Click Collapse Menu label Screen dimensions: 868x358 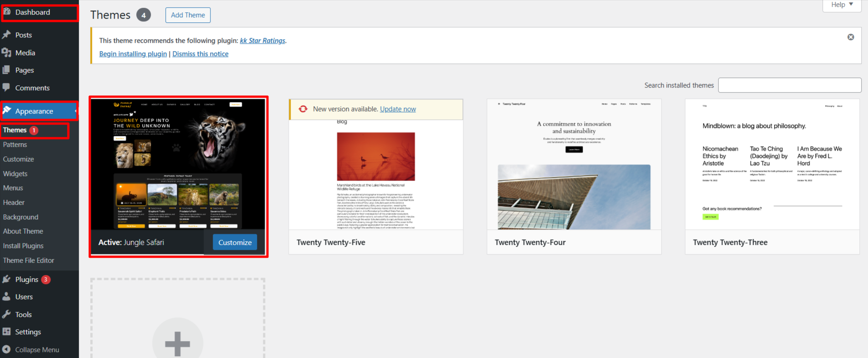coord(37,350)
